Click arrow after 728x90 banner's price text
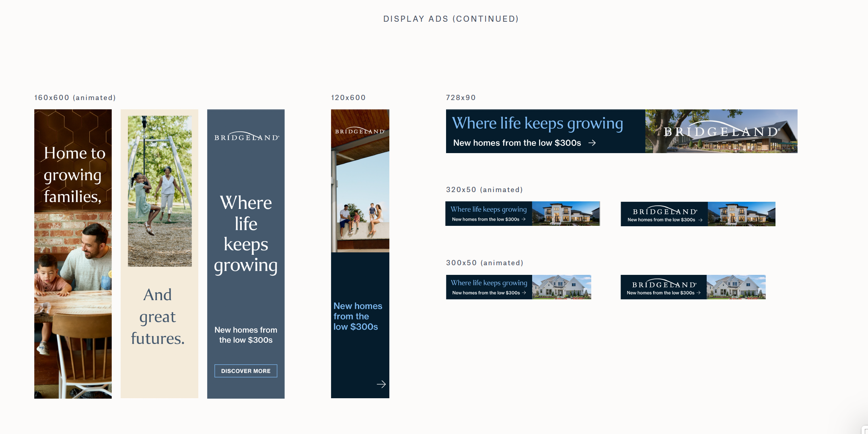 click(592, 143)
